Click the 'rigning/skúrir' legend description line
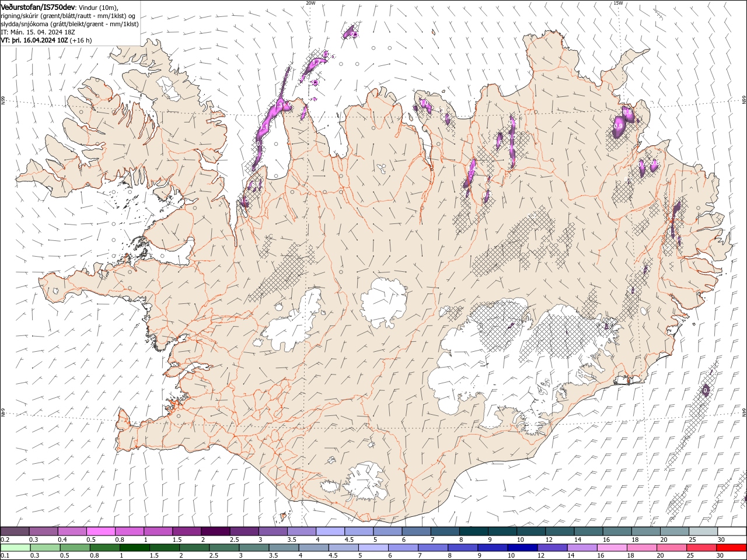 (68, 15)
